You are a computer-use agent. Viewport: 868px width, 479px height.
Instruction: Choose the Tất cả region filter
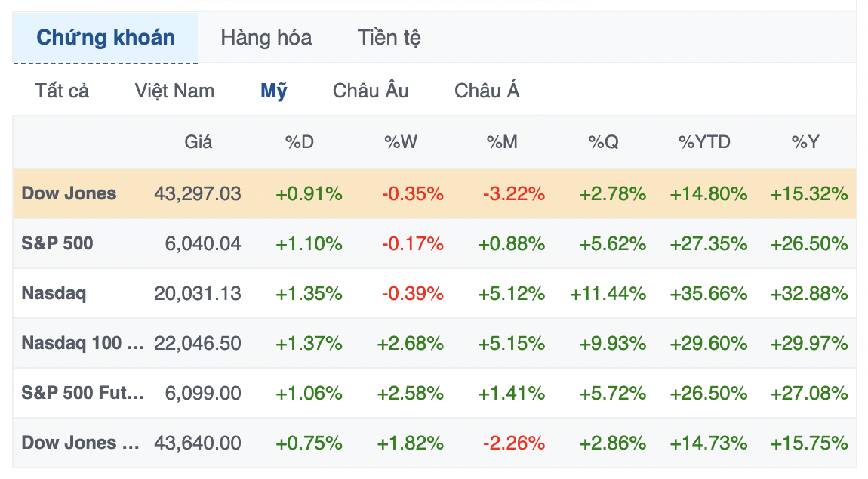click(x=60, y=91)
